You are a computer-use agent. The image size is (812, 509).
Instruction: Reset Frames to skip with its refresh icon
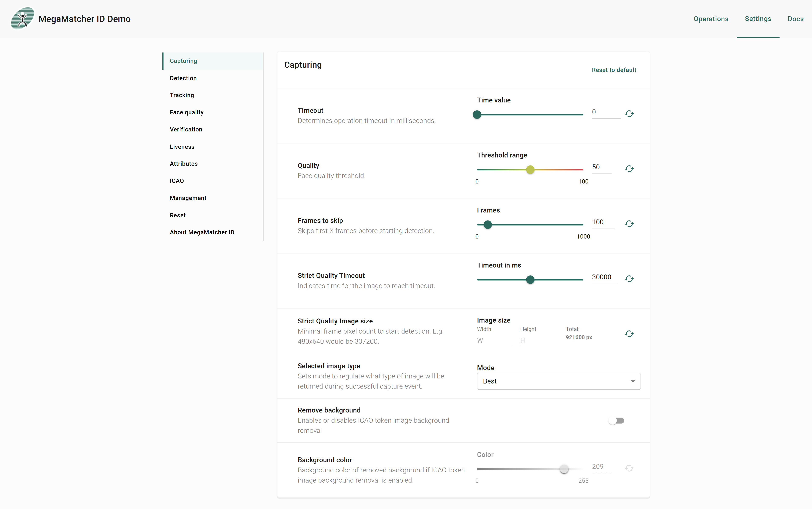(629, 224)
